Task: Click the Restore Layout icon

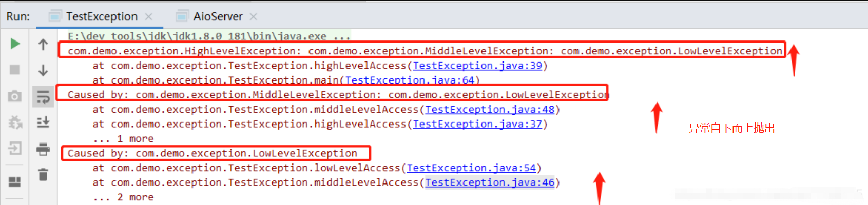Action: coord(15,181)
